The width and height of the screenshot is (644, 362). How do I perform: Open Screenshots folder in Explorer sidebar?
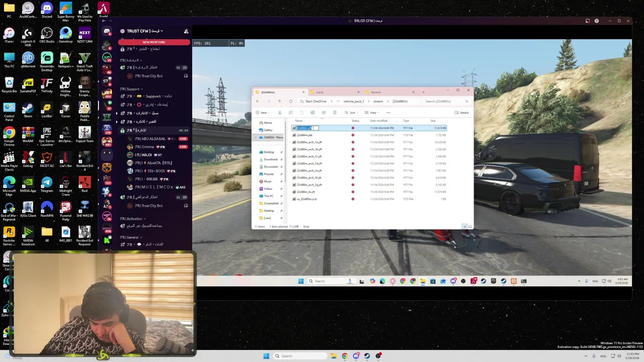click(271, 203)
